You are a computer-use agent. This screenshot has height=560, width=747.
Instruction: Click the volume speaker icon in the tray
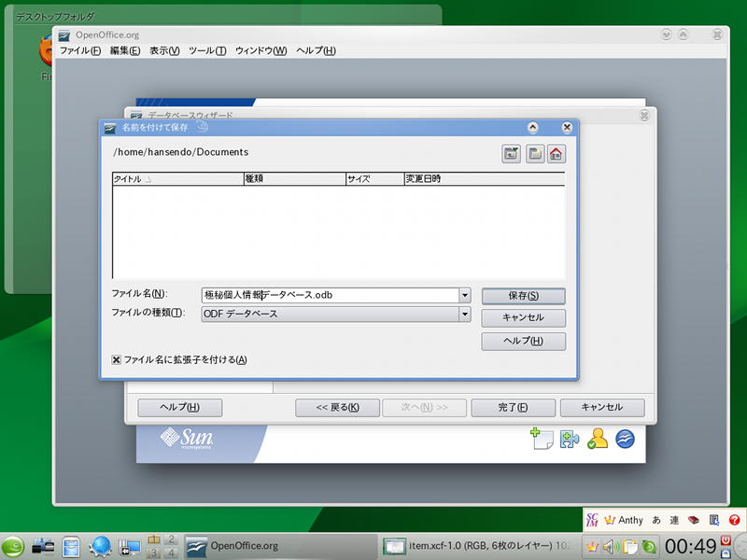point(612,546)
